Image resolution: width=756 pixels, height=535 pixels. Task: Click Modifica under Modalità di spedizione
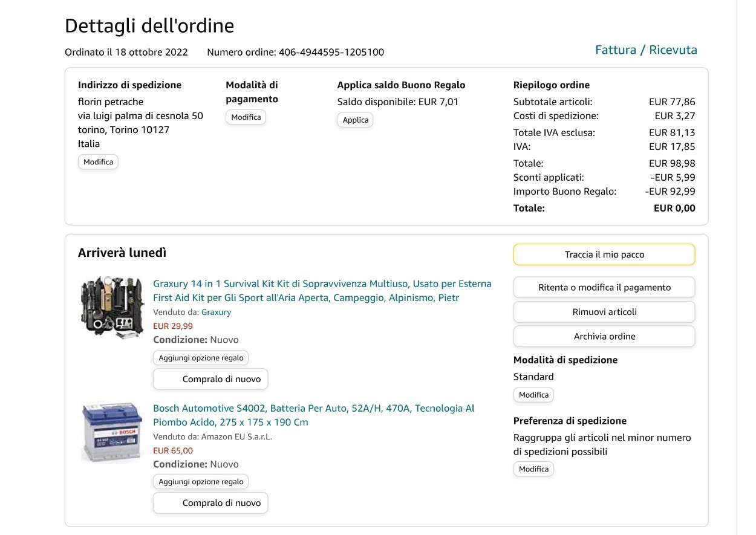[533, 395]
